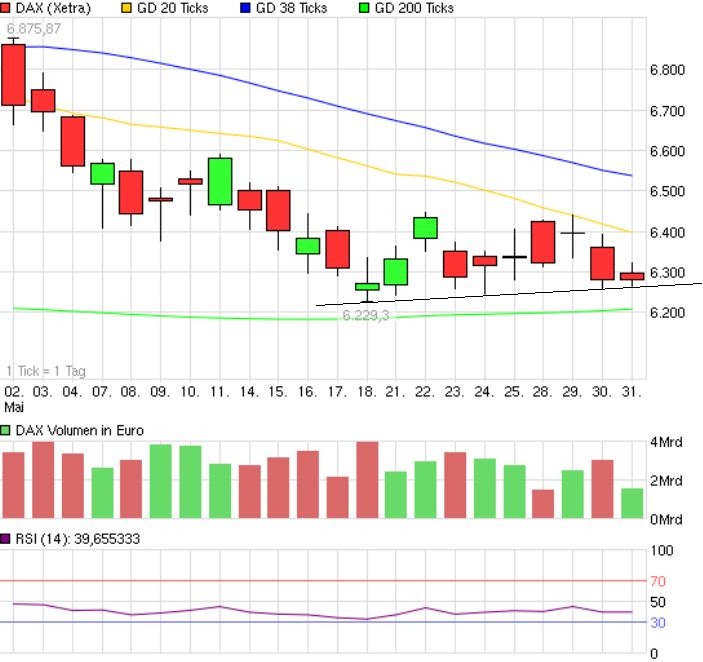Click the short red volume bar for May 28
The image size is (703, 662).
(543, 504)
